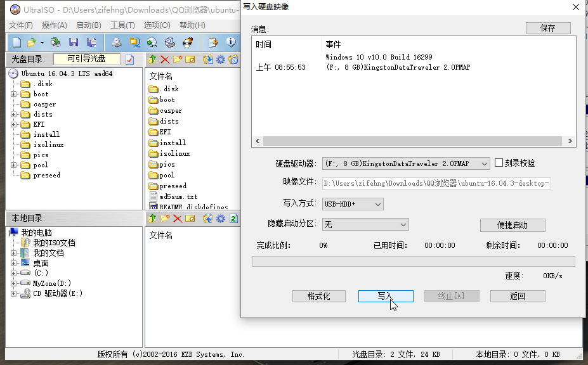Enable the 刻录校验 checkbox
This screenshot has height=365, width=588.
tap(499, 163)
